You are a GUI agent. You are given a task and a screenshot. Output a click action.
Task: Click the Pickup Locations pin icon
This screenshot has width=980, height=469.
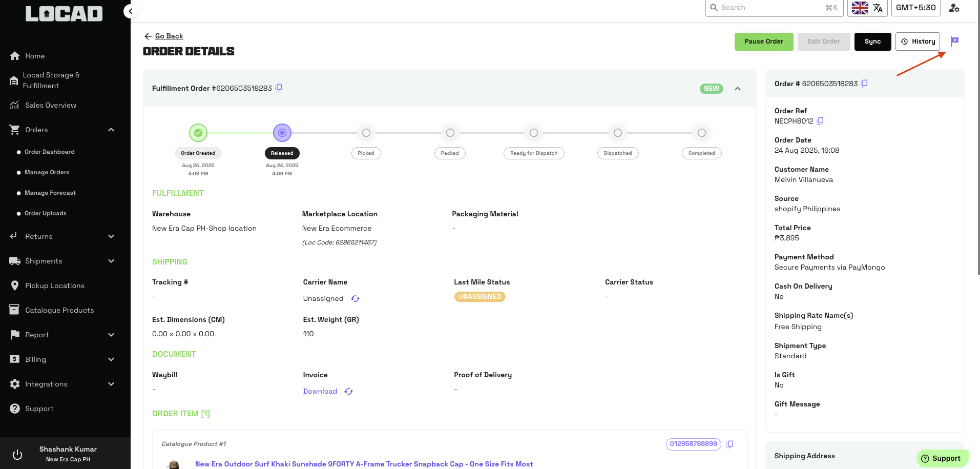click(x=15, y=286)
